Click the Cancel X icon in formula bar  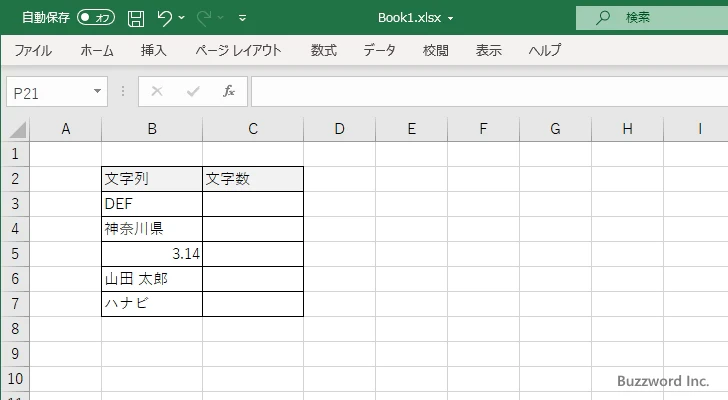tap(157, 91)
